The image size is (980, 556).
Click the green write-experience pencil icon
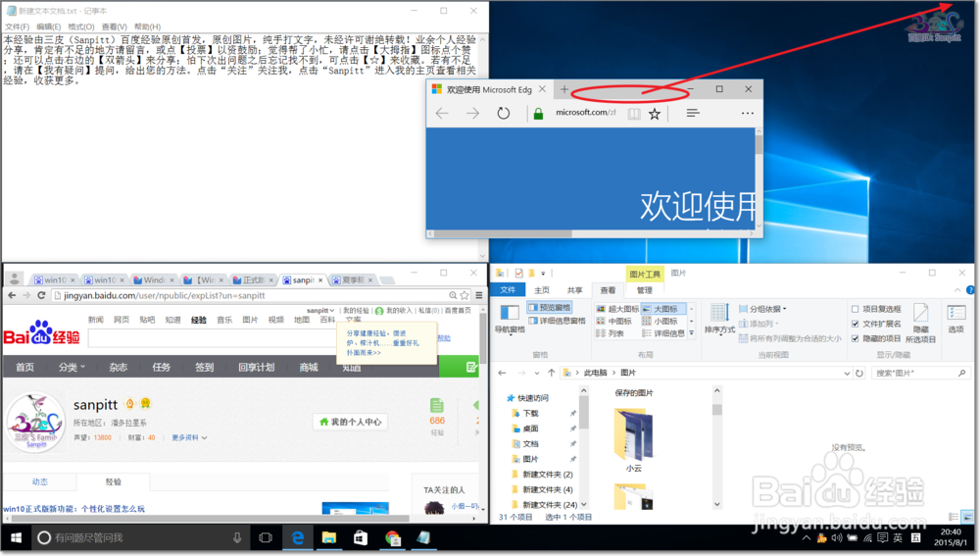(x=472, y=367)
